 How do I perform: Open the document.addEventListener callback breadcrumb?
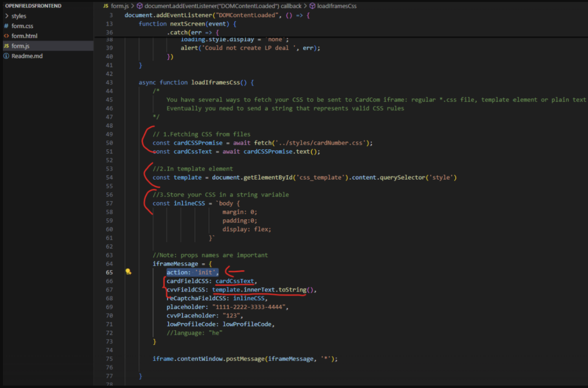click(x=222, y=6)
